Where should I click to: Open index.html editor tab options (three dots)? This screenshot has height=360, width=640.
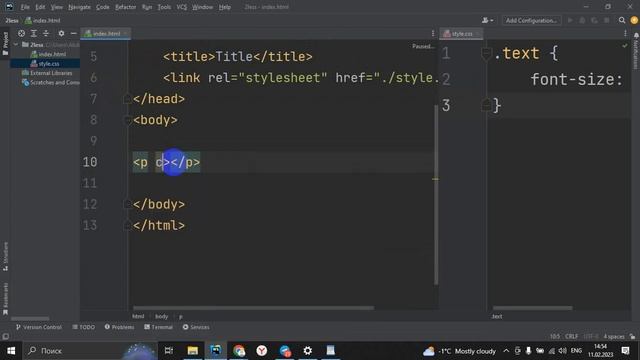point(433,33)
